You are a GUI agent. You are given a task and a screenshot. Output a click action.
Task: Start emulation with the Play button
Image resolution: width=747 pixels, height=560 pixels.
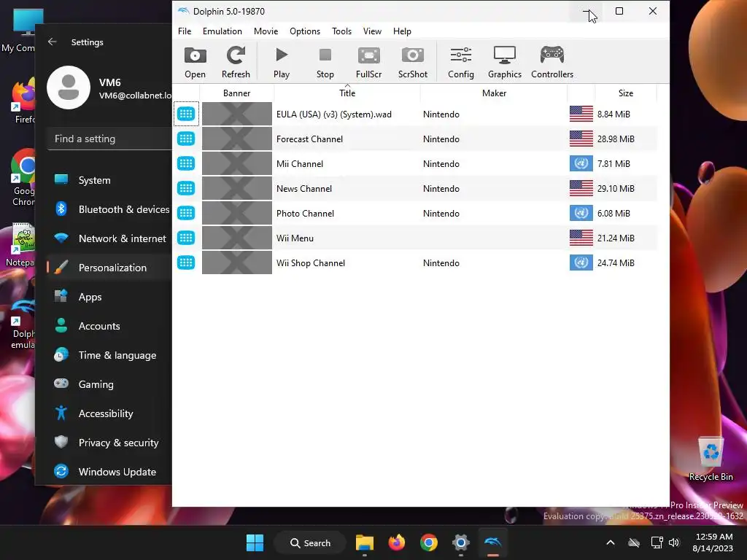click(x=282, y=63)
